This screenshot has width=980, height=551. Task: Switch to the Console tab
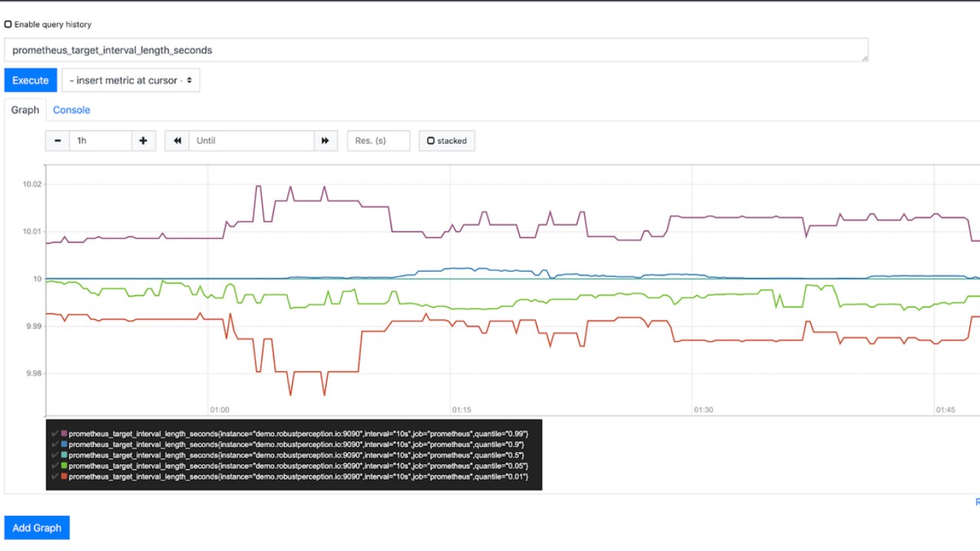coord(71,110)
